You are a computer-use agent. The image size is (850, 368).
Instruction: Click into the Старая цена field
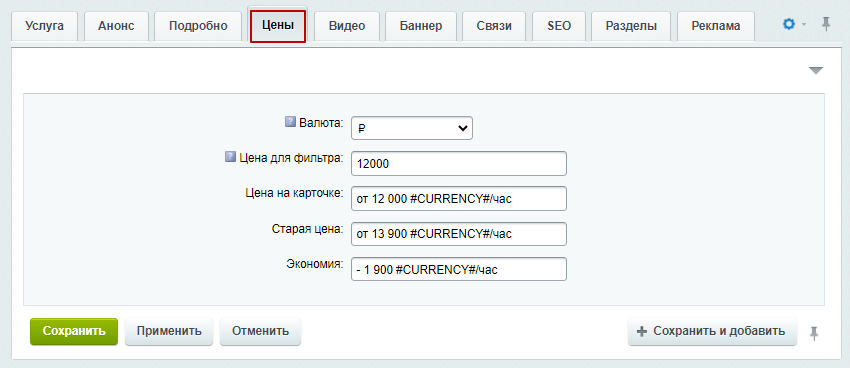pyautogui.click(x=459, y=234)
